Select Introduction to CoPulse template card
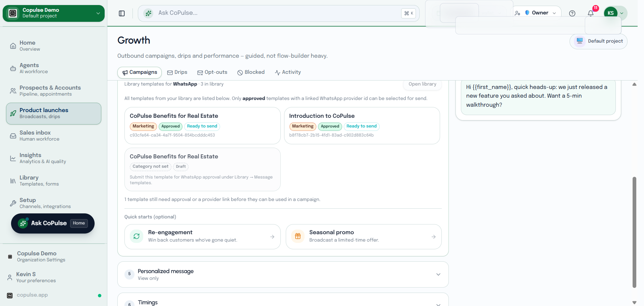The height and width of the screenshot is (306, 644). click(362, 125)
